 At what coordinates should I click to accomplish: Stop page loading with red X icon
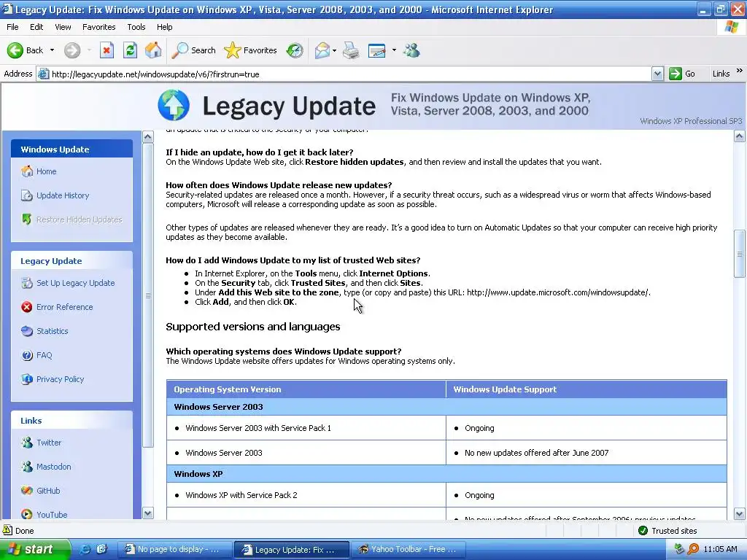[x=107, y=50]
